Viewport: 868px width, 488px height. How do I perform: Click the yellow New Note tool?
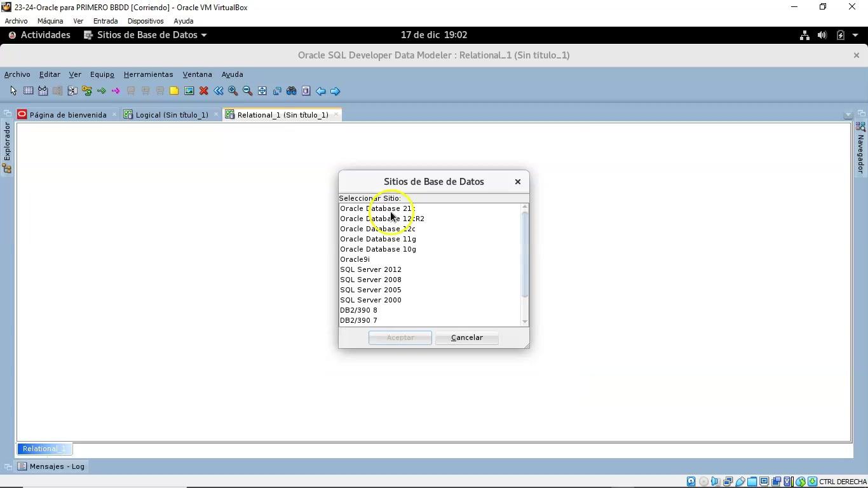(x=174, y=91)
